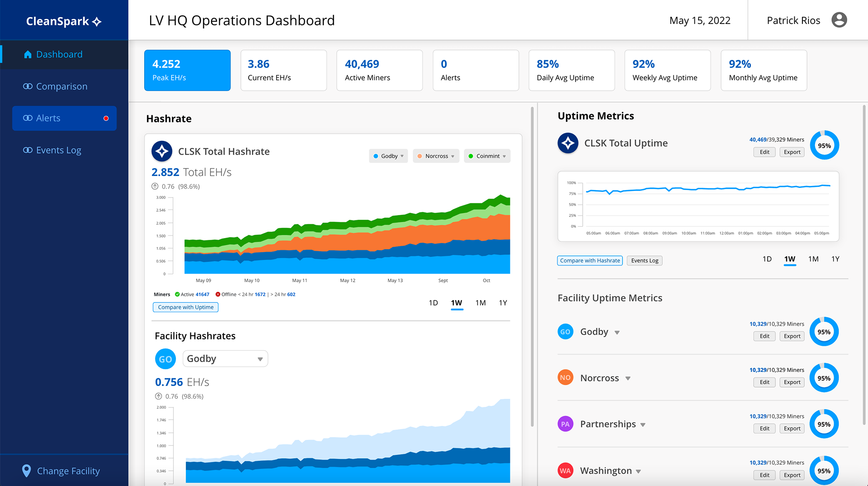Open the Alerts menu item

coord(64,118)
